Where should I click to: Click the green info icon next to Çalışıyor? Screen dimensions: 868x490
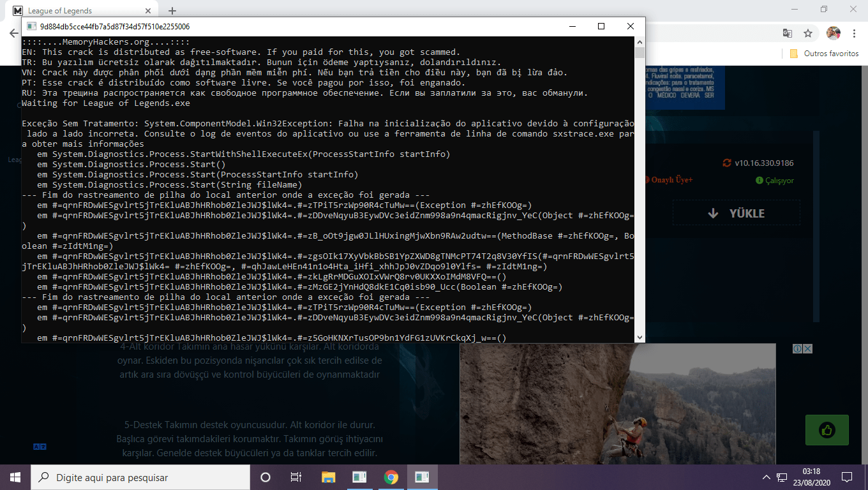(x=759, y=181)
